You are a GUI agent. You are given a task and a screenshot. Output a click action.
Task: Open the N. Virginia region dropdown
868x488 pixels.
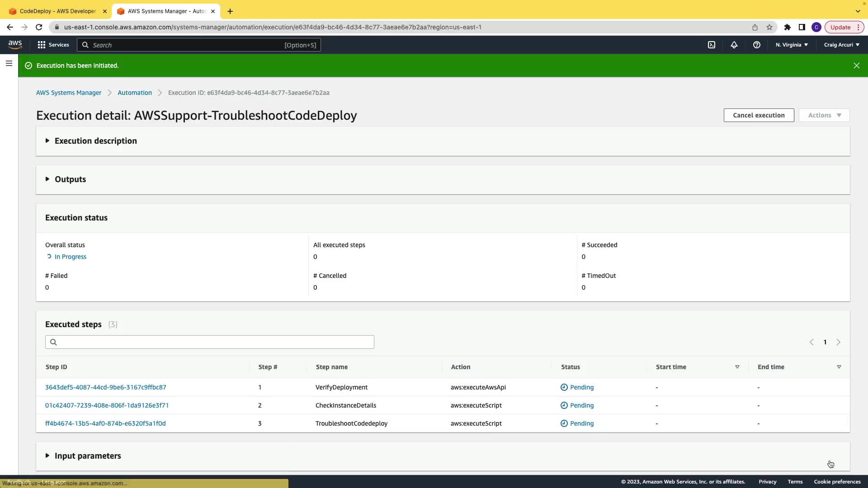click(x=792, y=45)
